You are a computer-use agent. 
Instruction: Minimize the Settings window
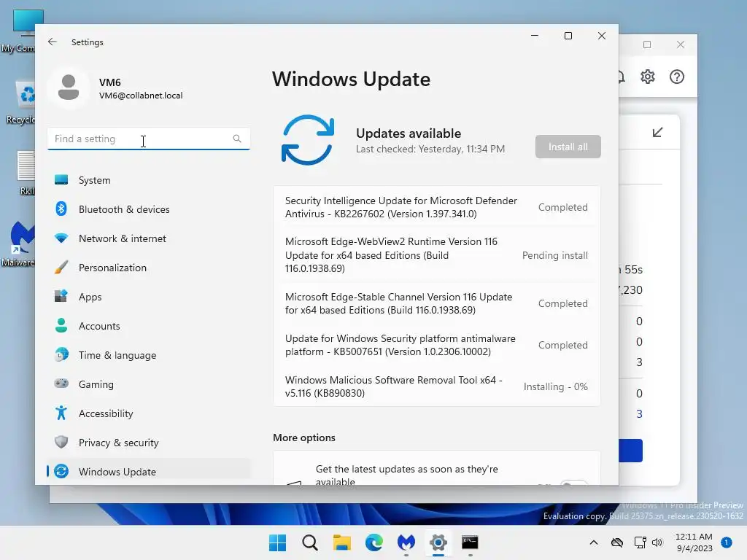[535, 36]
